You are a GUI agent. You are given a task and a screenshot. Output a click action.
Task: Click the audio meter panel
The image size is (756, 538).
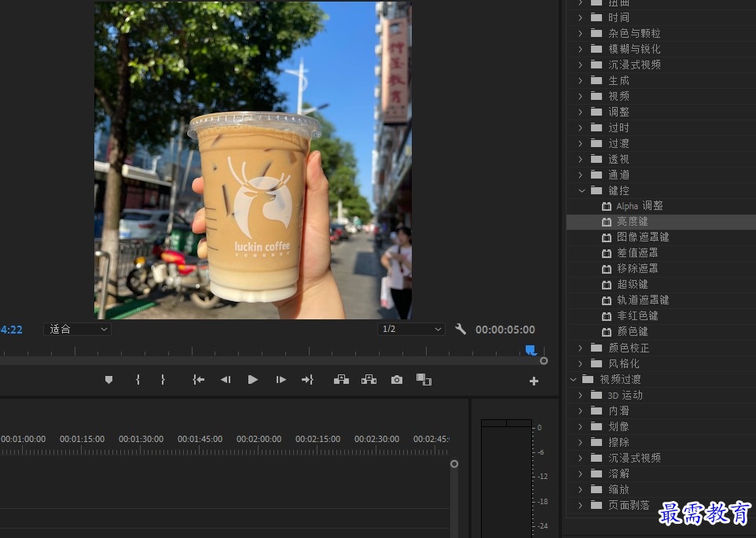point(506,477)
